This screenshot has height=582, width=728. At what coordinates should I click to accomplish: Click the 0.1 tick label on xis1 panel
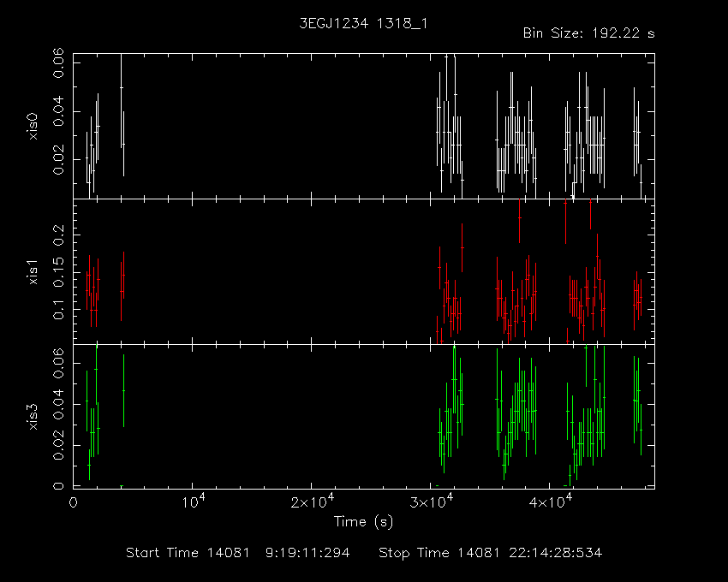click(58, 310)
